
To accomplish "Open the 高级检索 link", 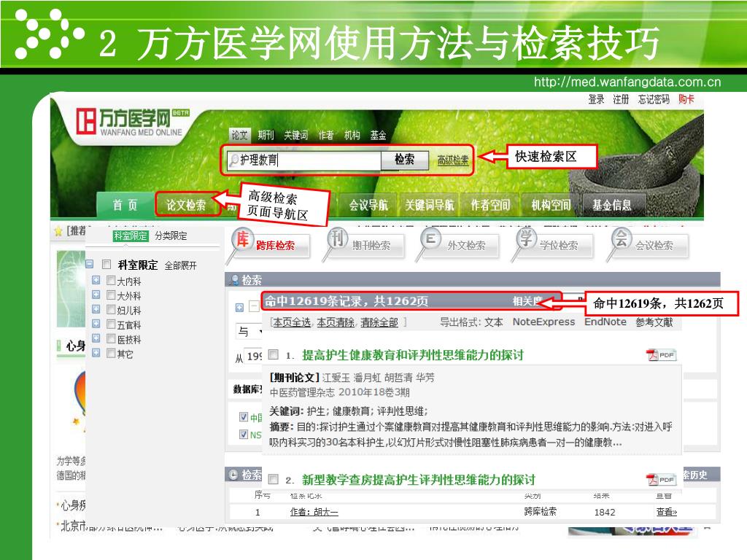I will (x=453, y=160).
